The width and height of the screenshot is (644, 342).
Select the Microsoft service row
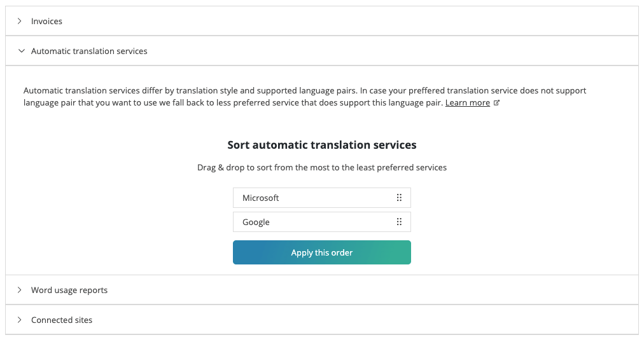pos(321,198)
